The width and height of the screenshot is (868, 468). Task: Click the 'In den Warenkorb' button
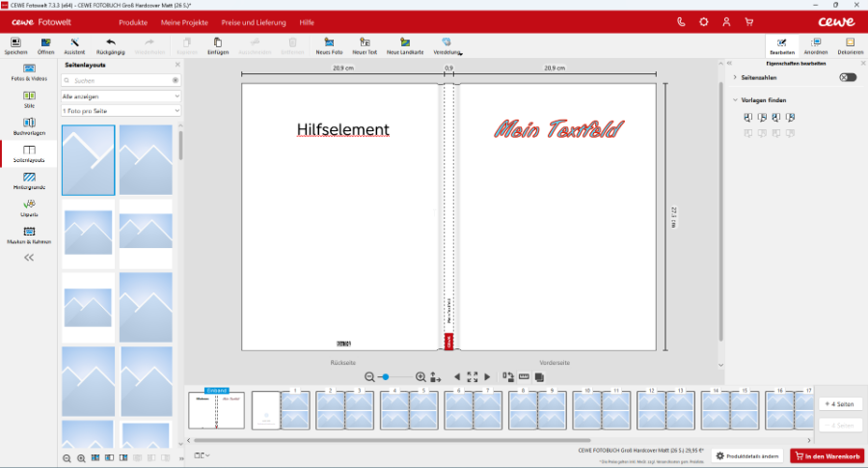click(x=827, y=455)
